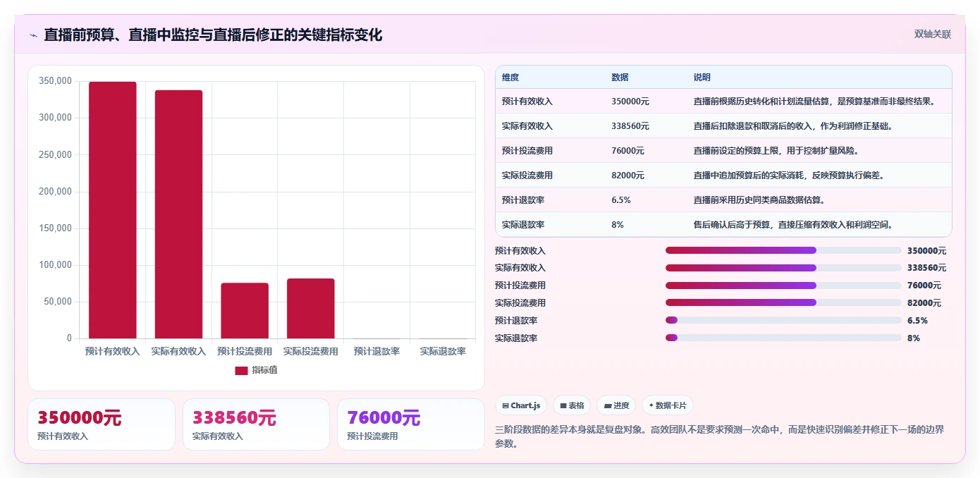Click the 双轴关联 label
980x478 pixels.
pos(933,35)
